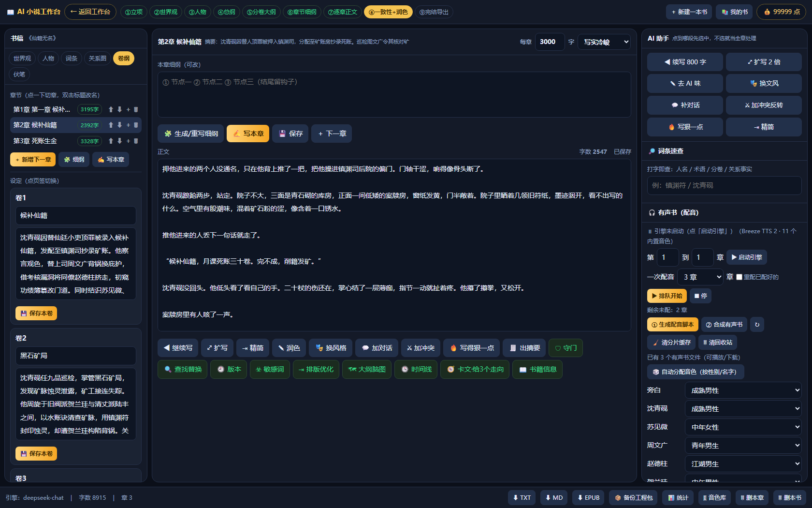Screen dimensions: 812x508
Task: Delete 第3章 死账生金 using its trash icon
Action: (136, 141)
